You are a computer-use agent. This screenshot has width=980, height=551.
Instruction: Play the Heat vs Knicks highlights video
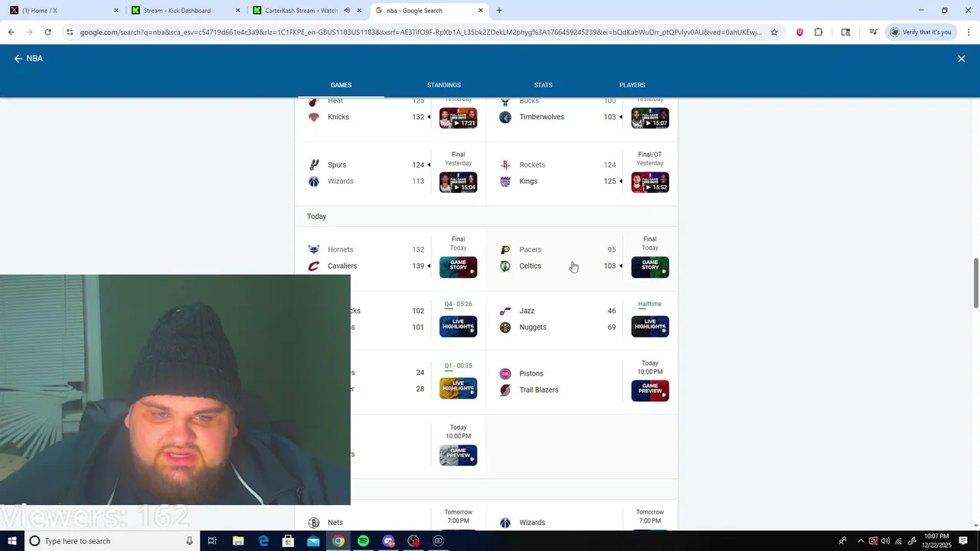pos(459,118)
